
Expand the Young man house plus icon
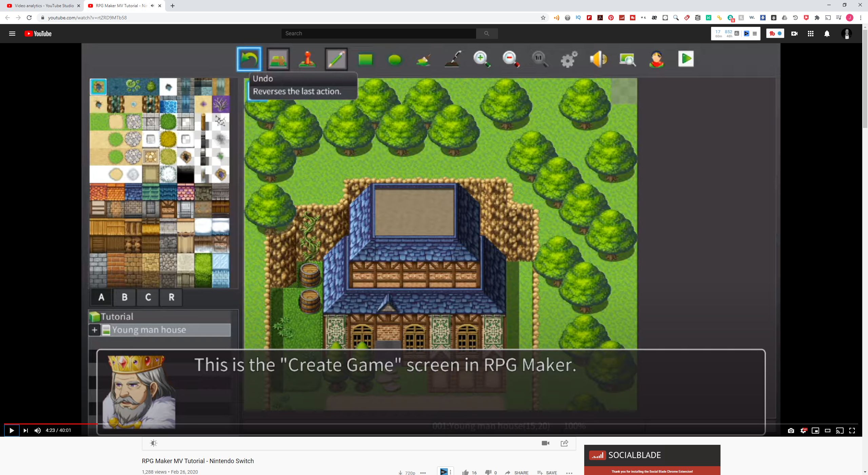point(95,330)
